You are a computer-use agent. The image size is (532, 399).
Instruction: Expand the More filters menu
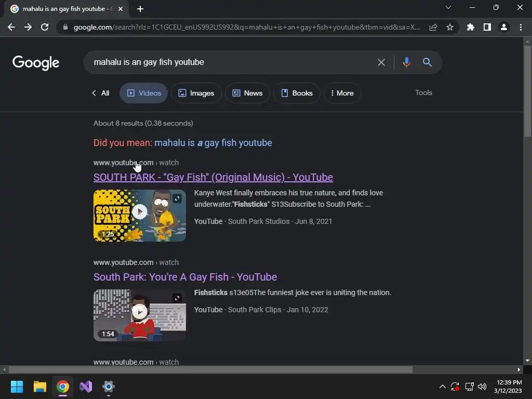[x=342, y=93]
